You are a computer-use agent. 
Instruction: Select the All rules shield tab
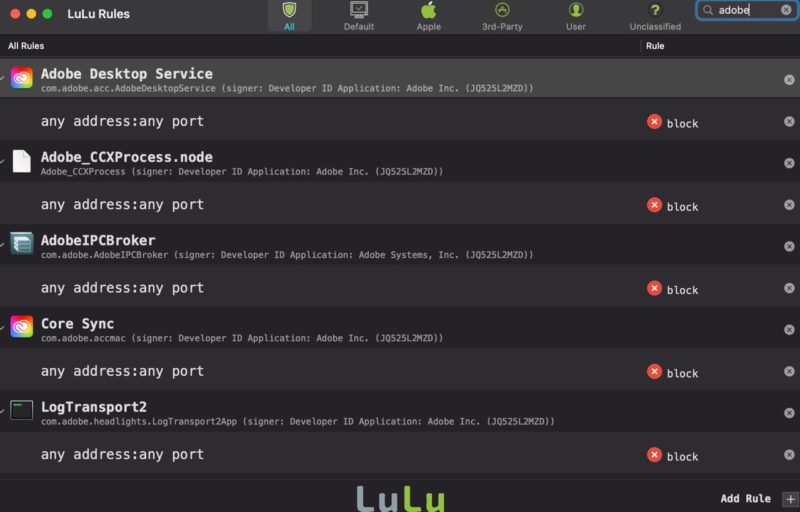point(289,15)
